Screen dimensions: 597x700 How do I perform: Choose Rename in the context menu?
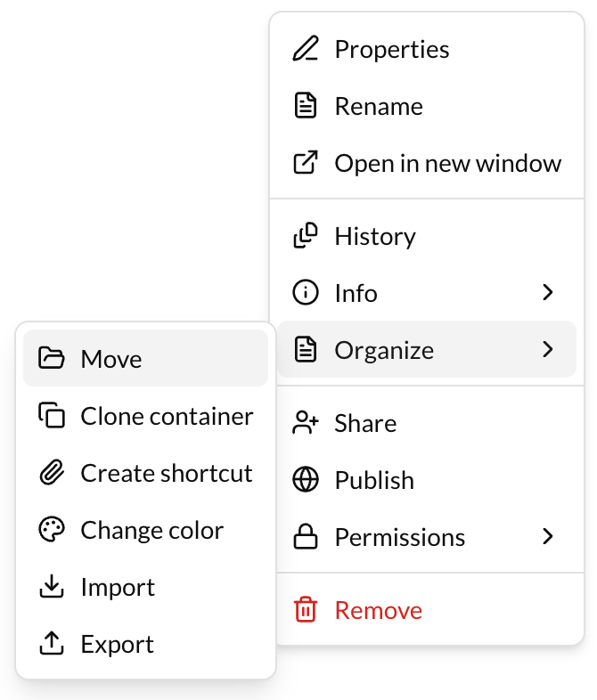pyautogui.click(x=427, y=106)
